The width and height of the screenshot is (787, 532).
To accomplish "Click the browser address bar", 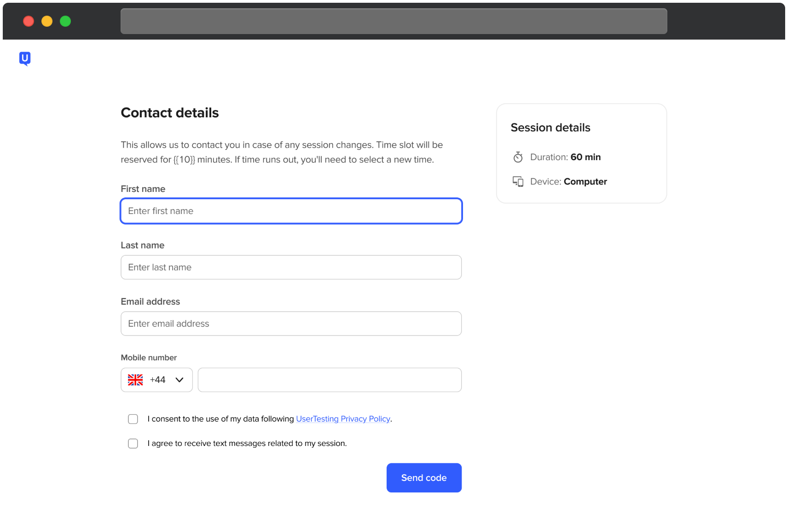I will 393,21.
